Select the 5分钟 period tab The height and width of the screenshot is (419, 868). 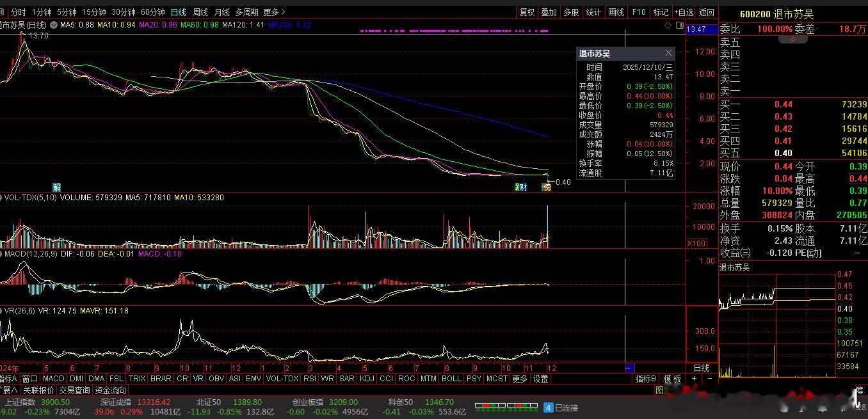tap(67, 12)
